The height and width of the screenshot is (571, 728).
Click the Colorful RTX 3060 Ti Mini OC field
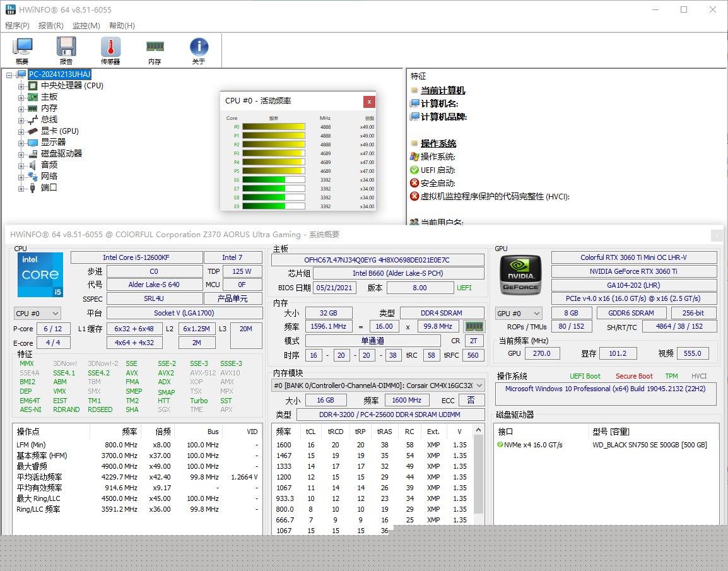[634, 257]
